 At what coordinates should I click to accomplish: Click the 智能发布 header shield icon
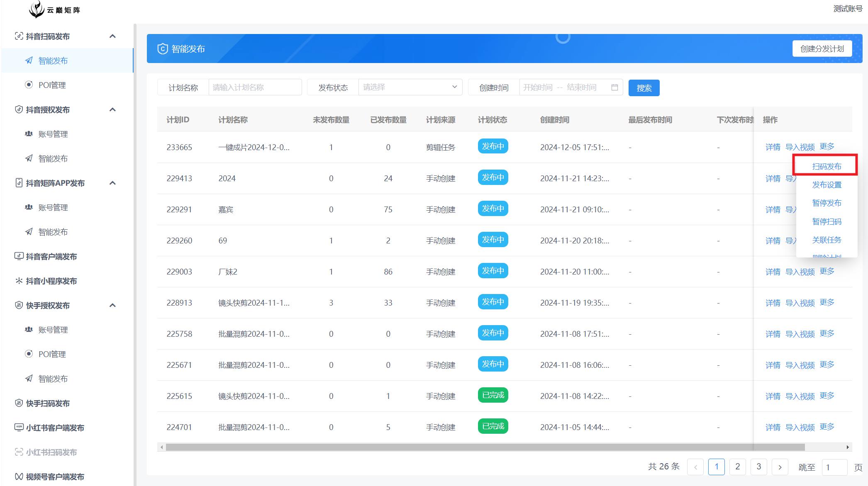click(x=162, y=49)
